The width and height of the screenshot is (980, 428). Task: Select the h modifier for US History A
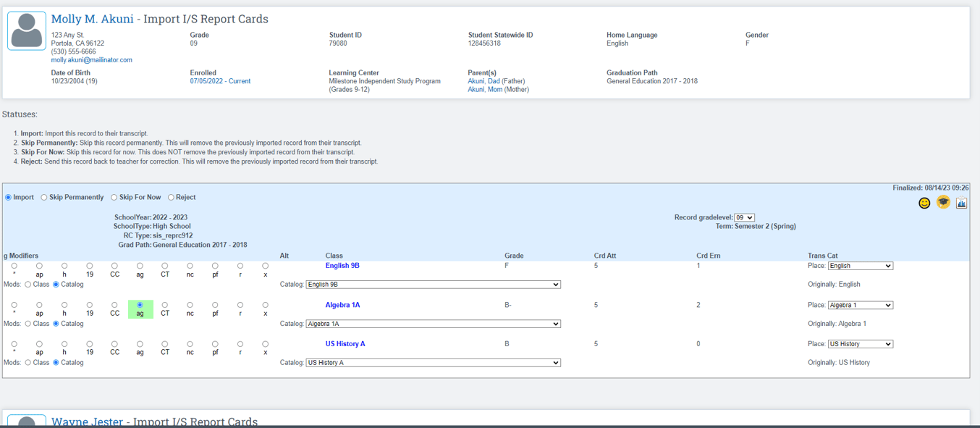tap(64, 344)
